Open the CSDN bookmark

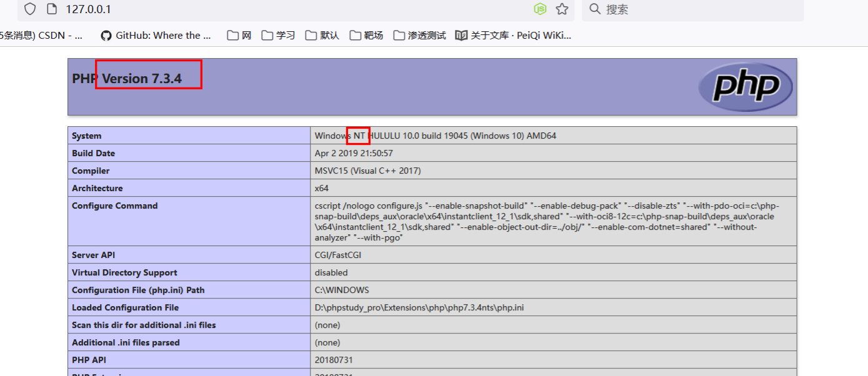(x=37, y=35)
